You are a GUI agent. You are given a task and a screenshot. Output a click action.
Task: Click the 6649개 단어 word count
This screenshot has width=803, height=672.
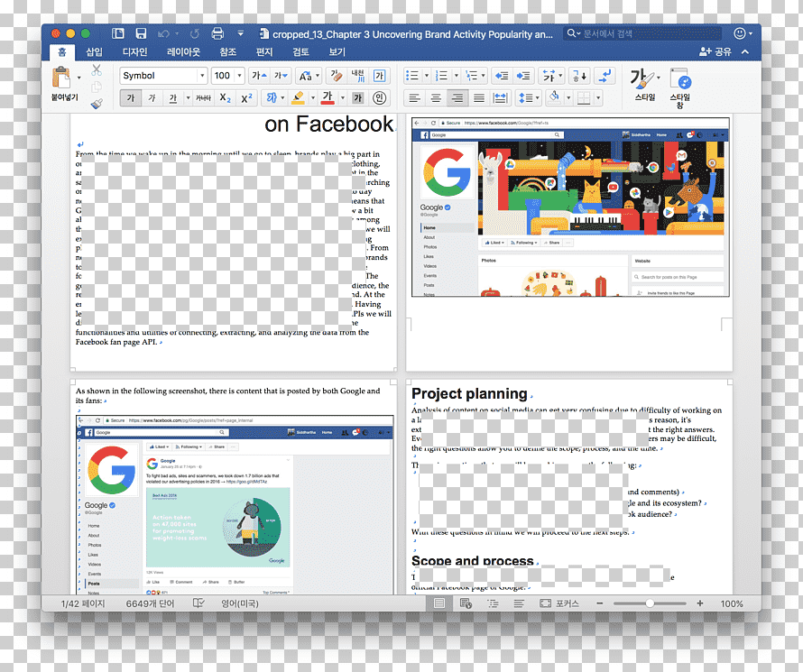[x=150, y=603]
